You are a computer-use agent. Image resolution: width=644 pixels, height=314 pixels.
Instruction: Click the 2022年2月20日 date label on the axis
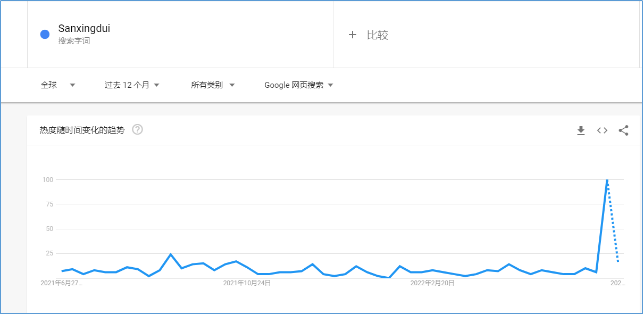click(x=432, y=283)
